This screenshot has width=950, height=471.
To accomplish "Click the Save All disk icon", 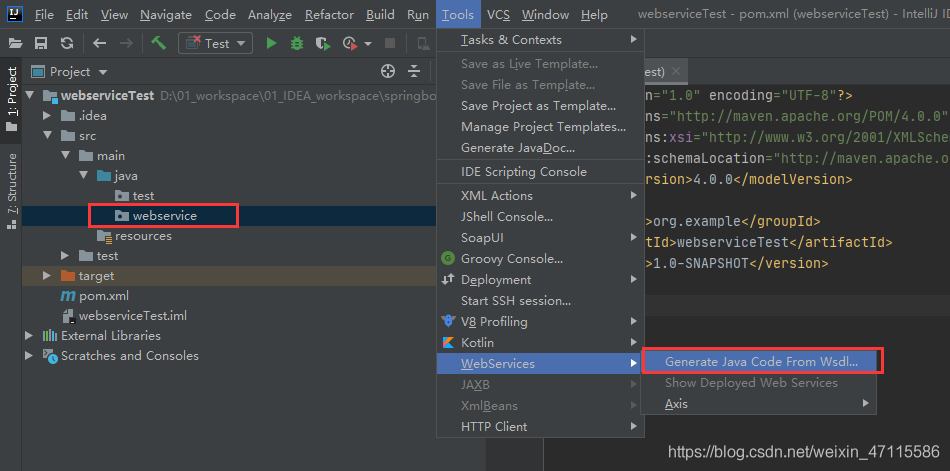I will 41,43.
